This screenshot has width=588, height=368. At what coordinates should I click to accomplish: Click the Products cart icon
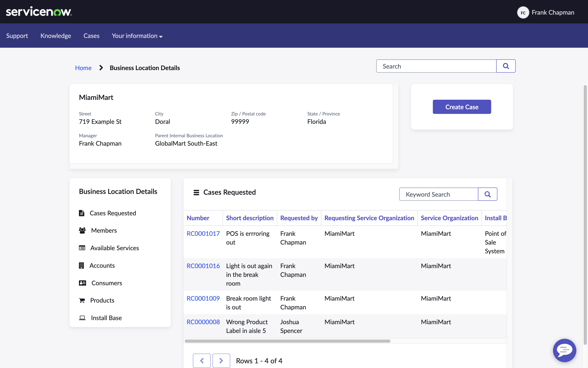(x=82, y=300)
